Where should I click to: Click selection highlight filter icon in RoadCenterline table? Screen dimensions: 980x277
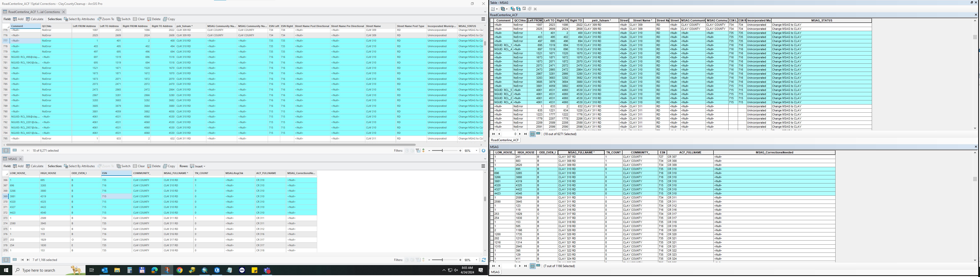pos(423,151)
